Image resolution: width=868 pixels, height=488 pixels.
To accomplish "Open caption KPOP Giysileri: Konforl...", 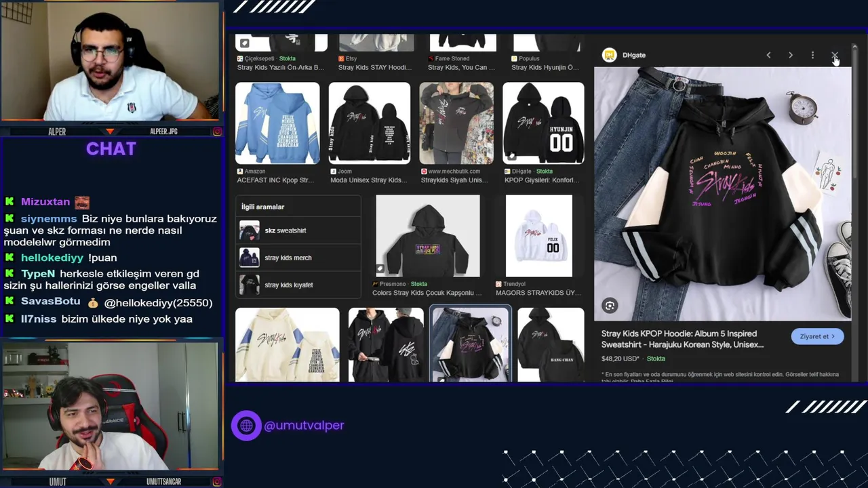I will (541, 180).
